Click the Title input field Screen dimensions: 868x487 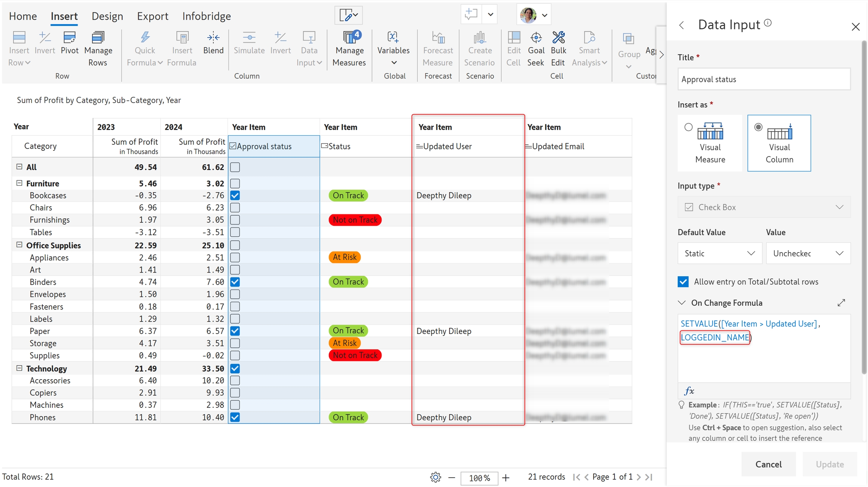[764, 79]
